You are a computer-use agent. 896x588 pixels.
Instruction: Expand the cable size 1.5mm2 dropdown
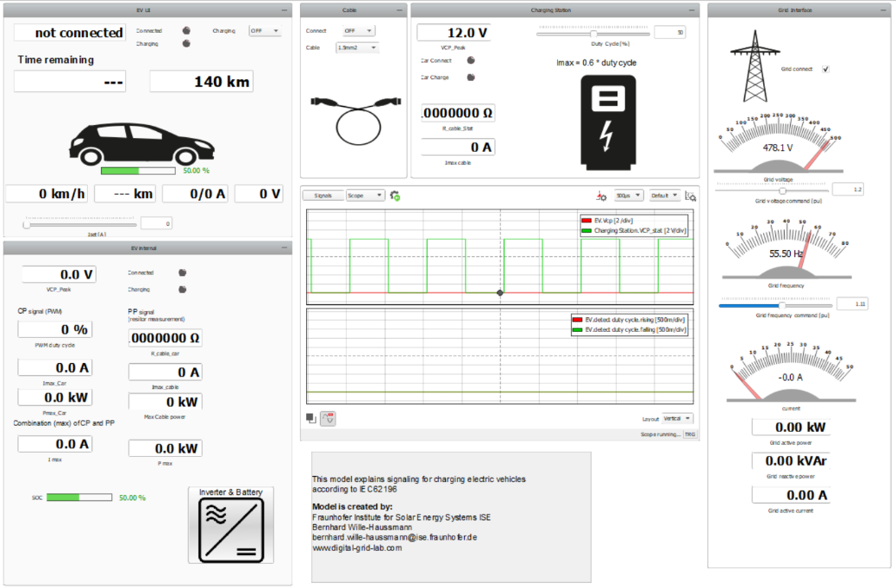(357, 48)
